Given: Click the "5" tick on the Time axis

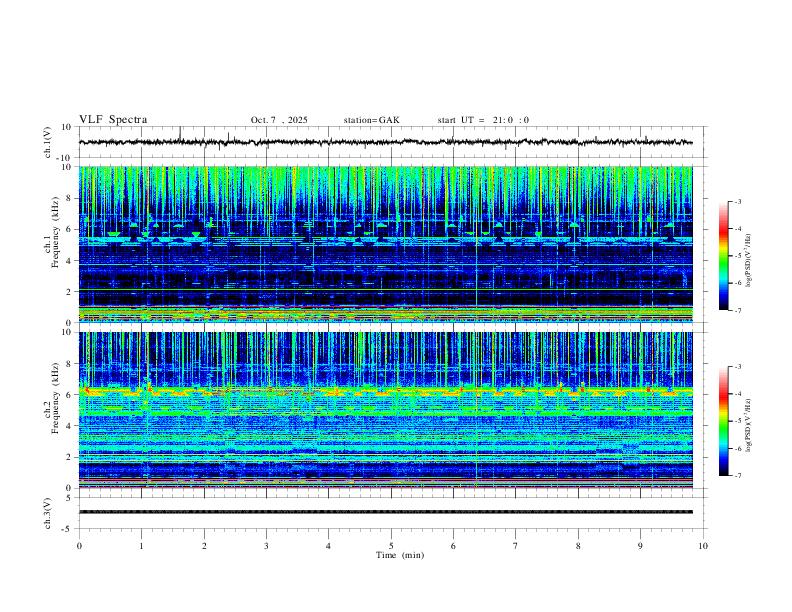Looking at the screenshot, I should tap(391, 546).
